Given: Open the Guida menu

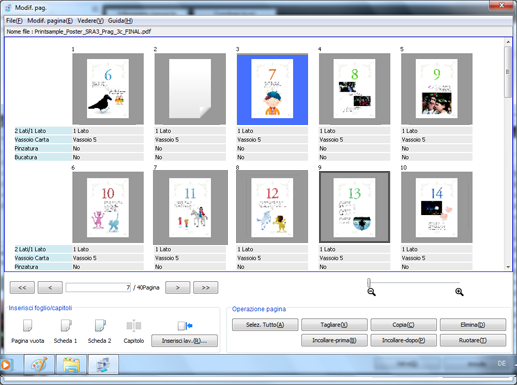Looking at the screenshot, I should (120, 21).
